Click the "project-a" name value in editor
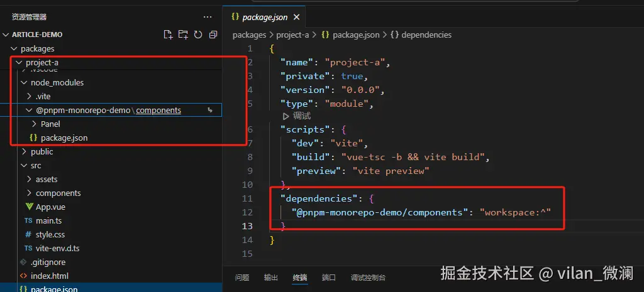644x292 pixels. click(355, 62)
